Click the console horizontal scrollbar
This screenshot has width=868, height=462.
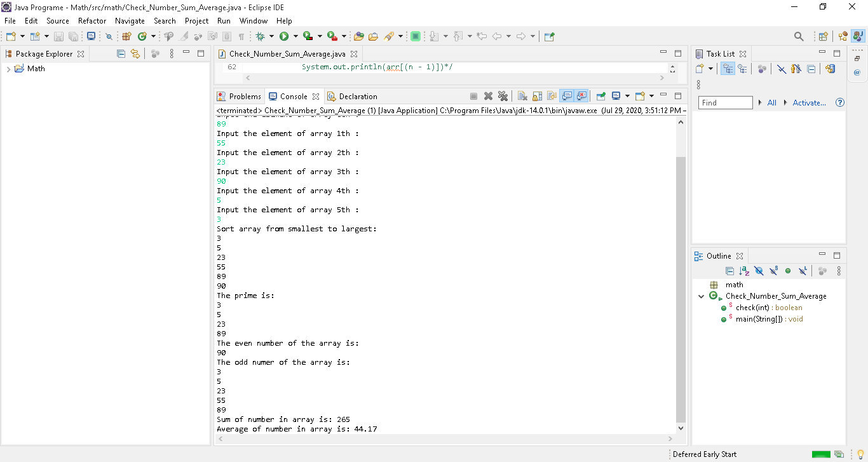point(445,438)
